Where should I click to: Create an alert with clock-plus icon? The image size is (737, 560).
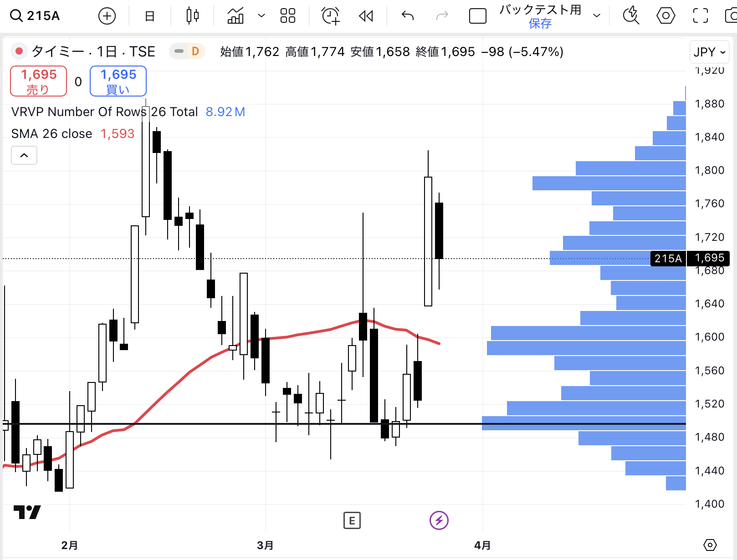(x=331, y=16)
